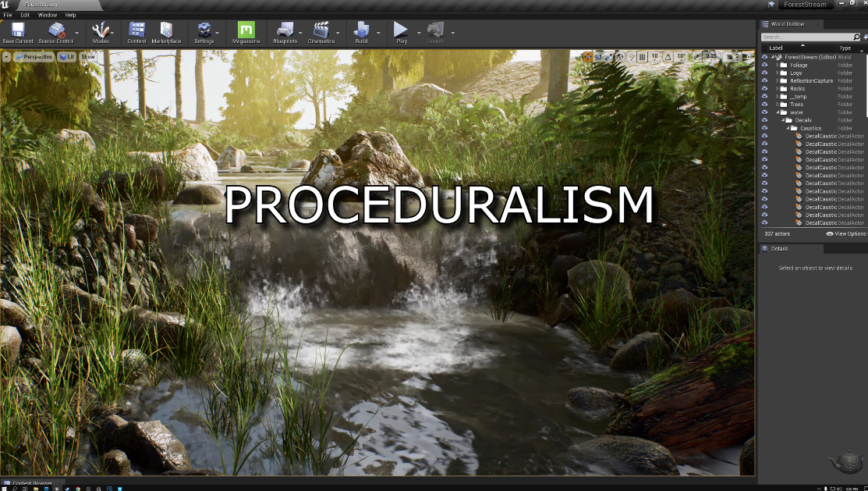The height and width of the screenshot is (491, 868).
Task: Open the Content Browser tab
Action: 32,483
